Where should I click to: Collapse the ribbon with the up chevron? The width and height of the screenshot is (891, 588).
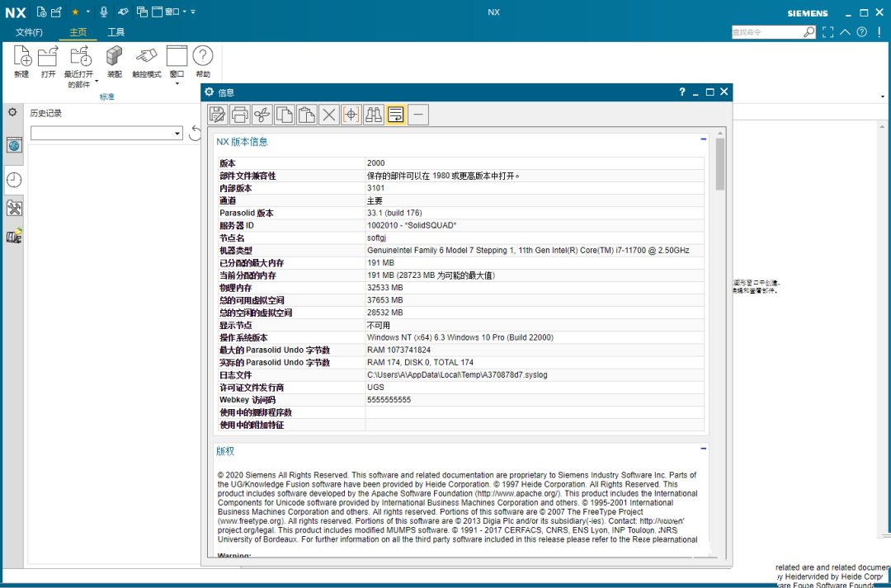click(x=845, y=32)
